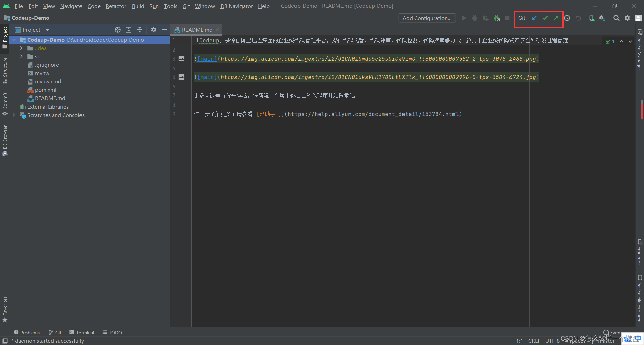644x345 pixels.
Task: Select pom.xml in project tree
Action: 46,90
